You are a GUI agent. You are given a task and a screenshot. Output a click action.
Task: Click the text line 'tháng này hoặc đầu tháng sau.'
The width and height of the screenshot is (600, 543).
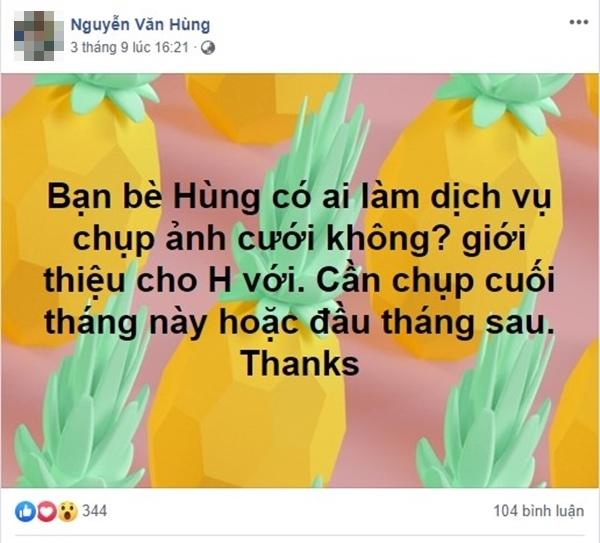coord(299,322)
